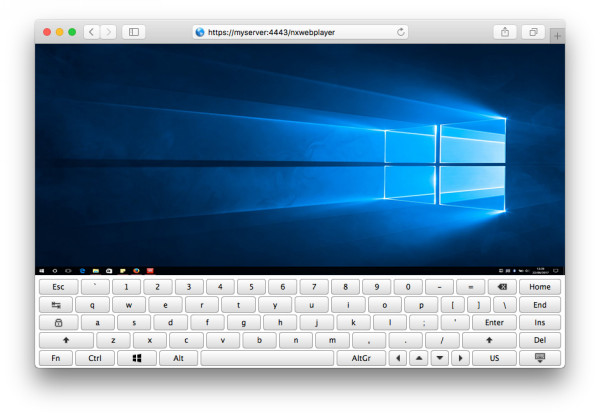Tap the Del key
The height and width of the screenshot is (418, 600).
coord(540,340)
